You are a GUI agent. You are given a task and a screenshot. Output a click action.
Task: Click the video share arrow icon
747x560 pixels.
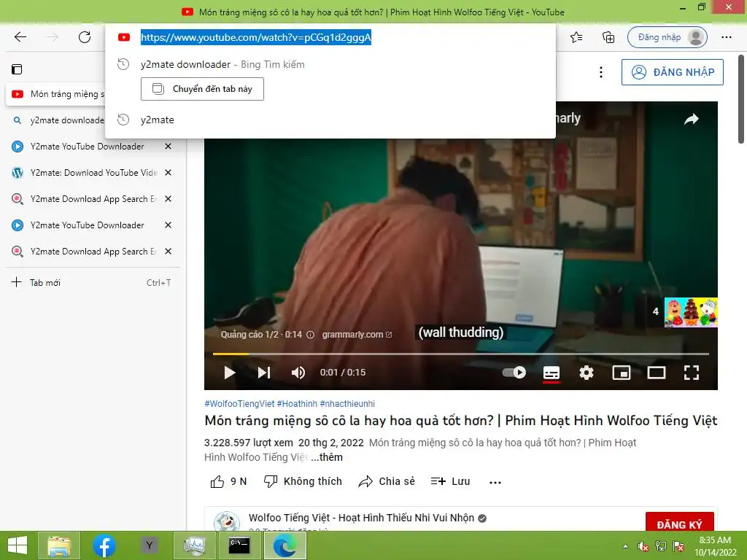[692, 119]
